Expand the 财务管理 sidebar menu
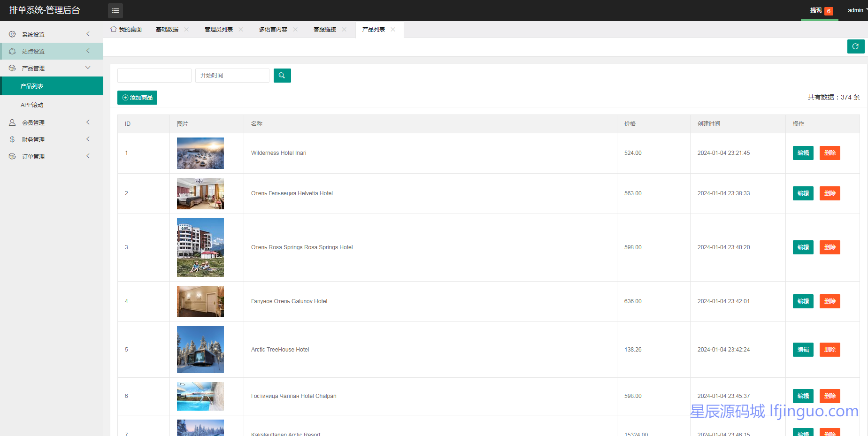Image resolution: width=868 pixels, height=436 pixels. click(51, 139)
